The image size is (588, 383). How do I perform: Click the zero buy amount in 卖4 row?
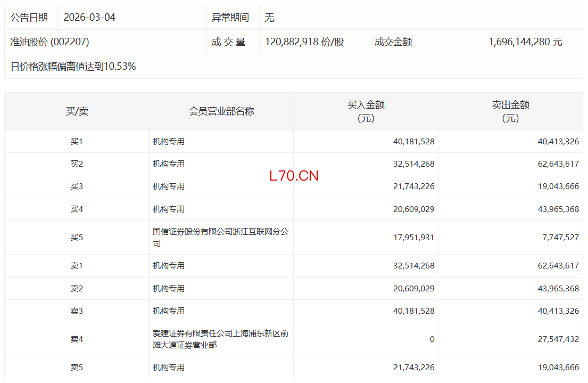pyautogui.click(x=432, y=339)
